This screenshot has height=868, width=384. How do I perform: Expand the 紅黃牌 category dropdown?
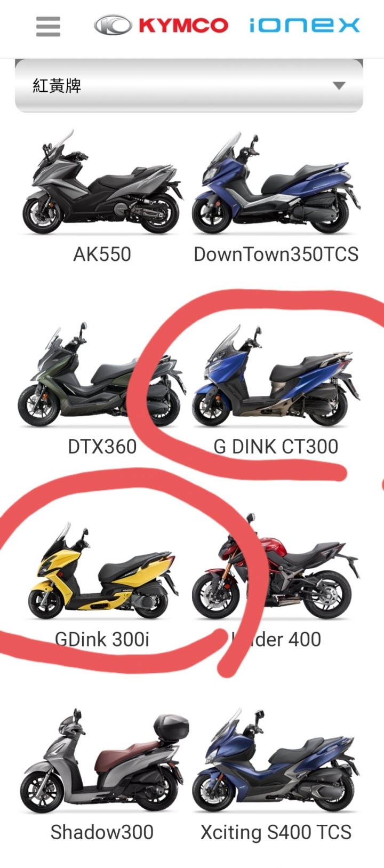point(189,86)
